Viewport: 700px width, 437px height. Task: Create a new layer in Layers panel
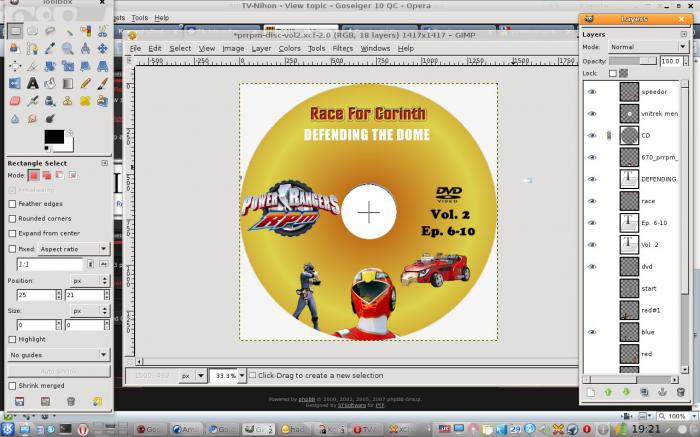[x=591, y=392]
